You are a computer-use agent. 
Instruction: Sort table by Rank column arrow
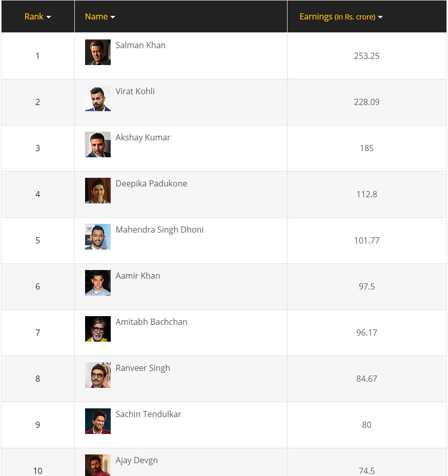click(x=49, y=17)
